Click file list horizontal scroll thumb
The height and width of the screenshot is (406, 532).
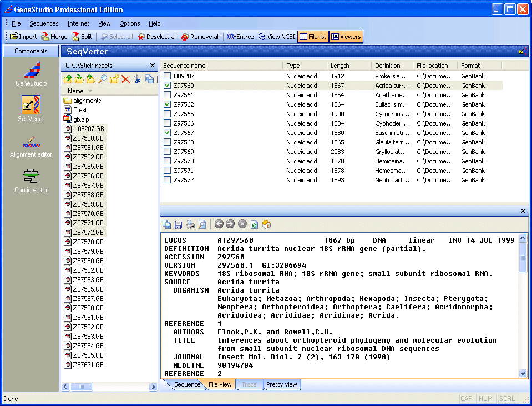[x=82, y=387]
